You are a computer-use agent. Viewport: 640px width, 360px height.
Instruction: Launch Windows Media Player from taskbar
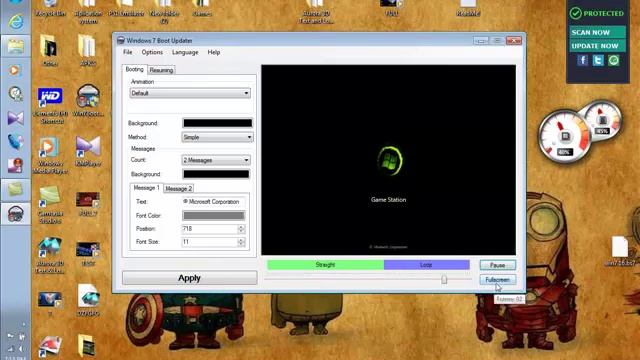[x=15, y=71]
